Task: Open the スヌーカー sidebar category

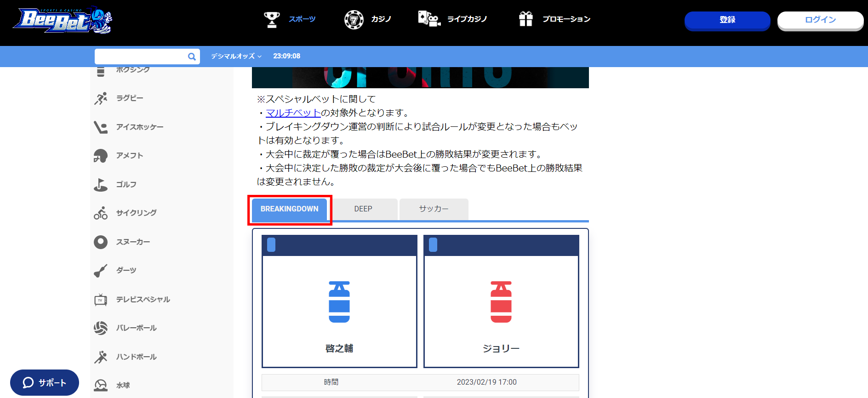Action: [x=133, y=242]
